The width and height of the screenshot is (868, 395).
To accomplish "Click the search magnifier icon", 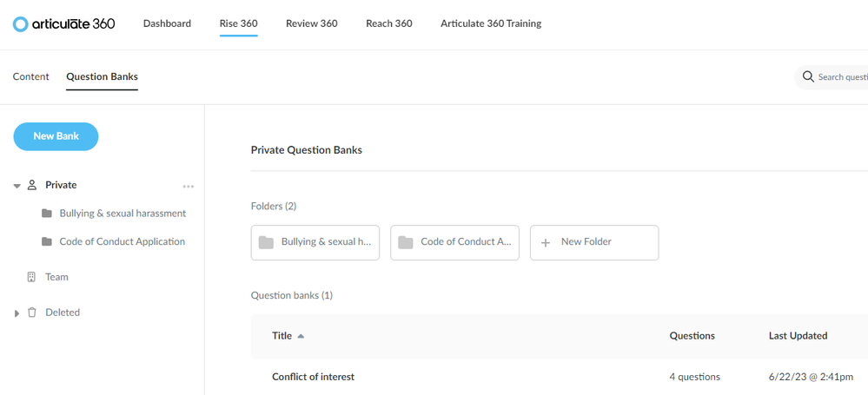I will point(808,77).
